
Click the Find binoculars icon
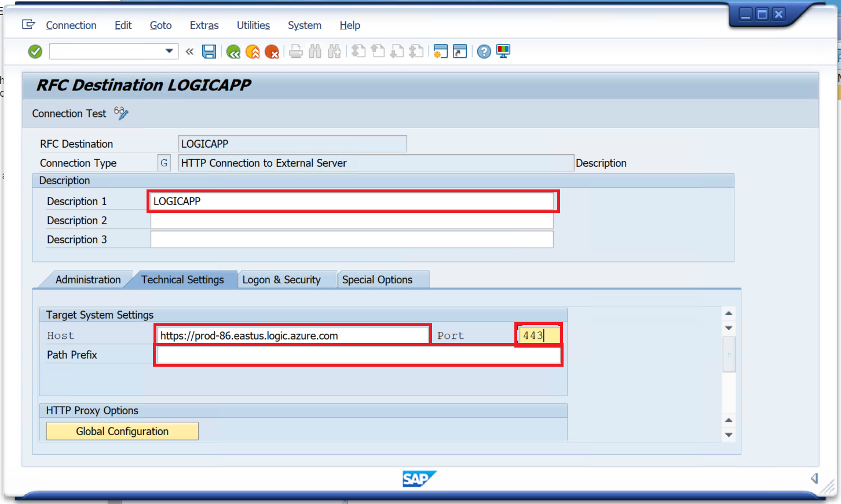click(315, 52)
